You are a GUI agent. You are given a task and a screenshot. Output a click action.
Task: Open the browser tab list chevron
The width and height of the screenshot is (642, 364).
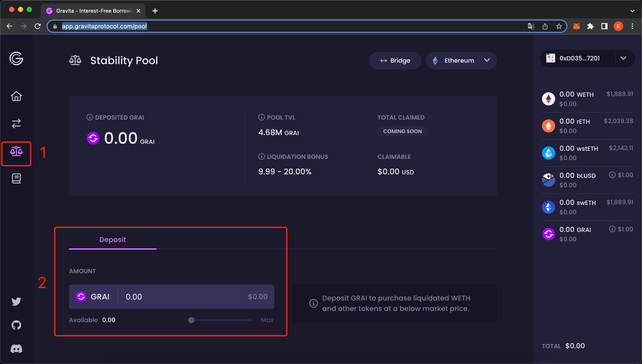[632, 11]
